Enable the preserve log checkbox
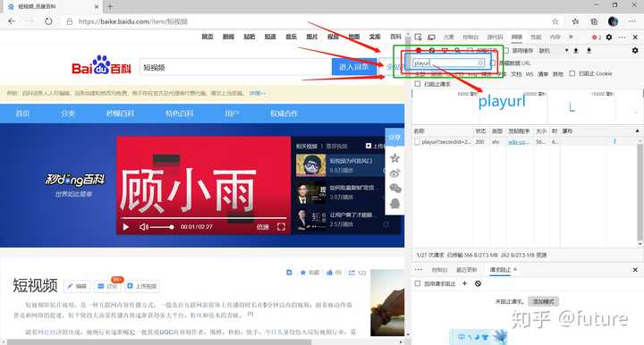644x345 pixels. tap(470, 50)
